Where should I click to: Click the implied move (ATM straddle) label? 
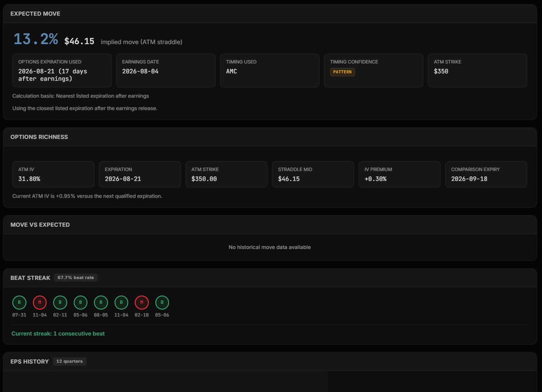tap(142, 42)
